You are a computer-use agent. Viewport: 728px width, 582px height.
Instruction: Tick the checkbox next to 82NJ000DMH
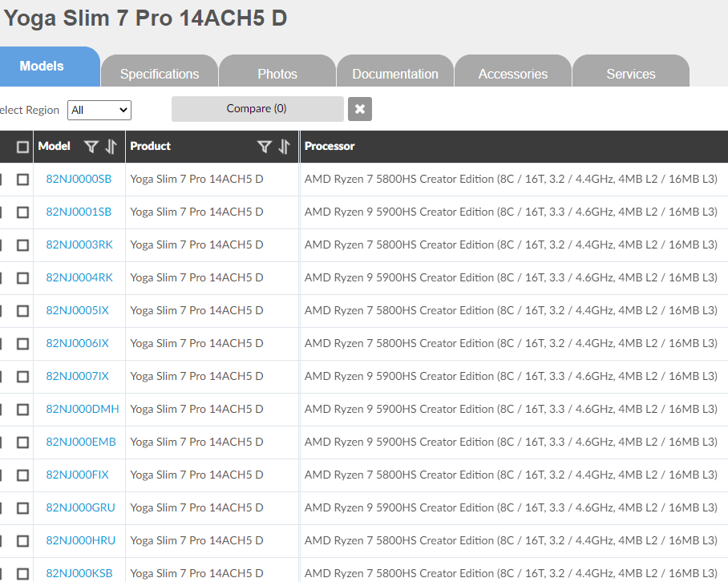pos(22,410)
